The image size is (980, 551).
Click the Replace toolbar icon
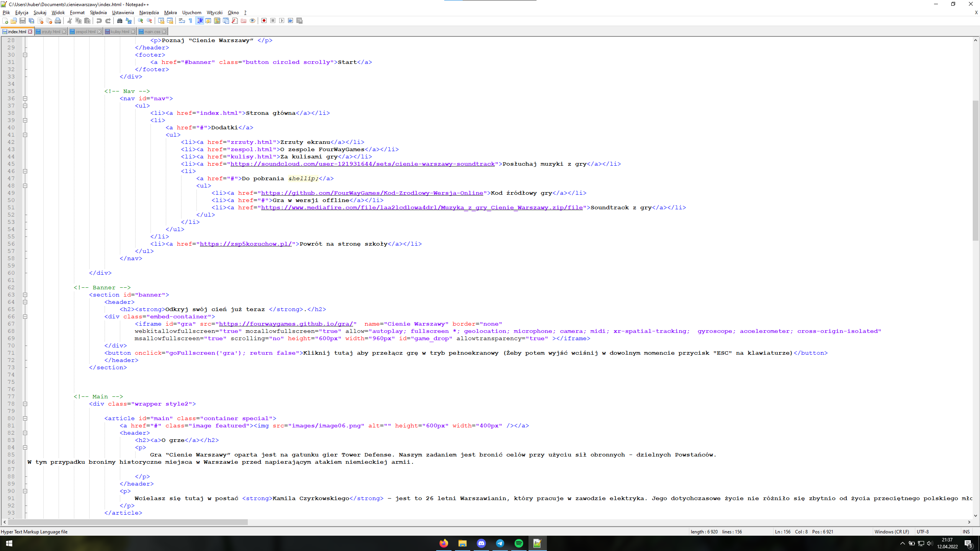click(129, 21)
